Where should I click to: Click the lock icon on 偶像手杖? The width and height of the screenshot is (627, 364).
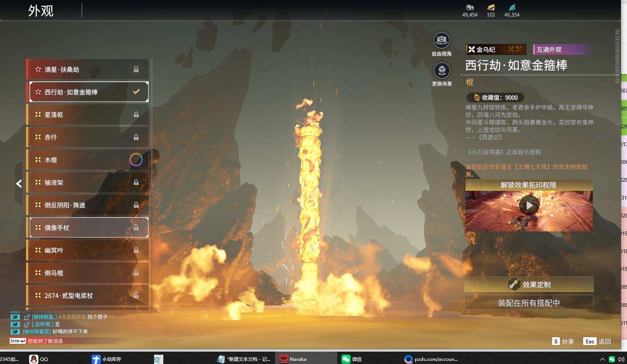click(x=136, y=228)
